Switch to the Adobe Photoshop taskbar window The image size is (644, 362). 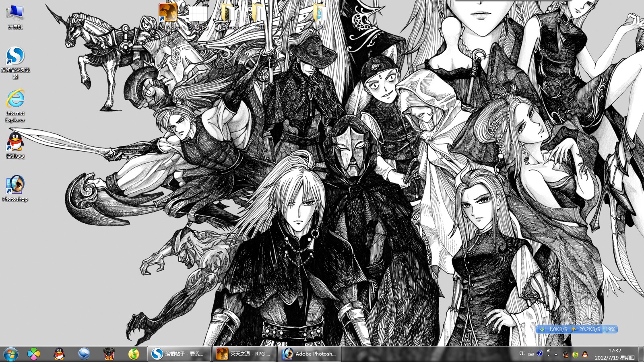click(310, 354)
